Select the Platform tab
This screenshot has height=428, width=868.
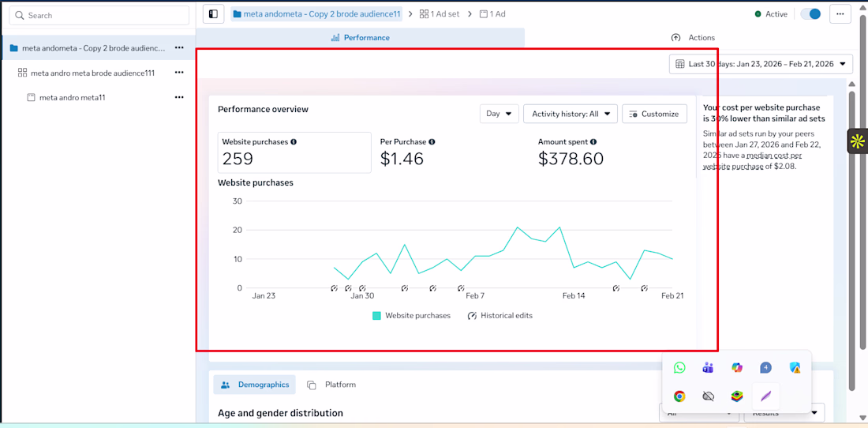(332, 385)
